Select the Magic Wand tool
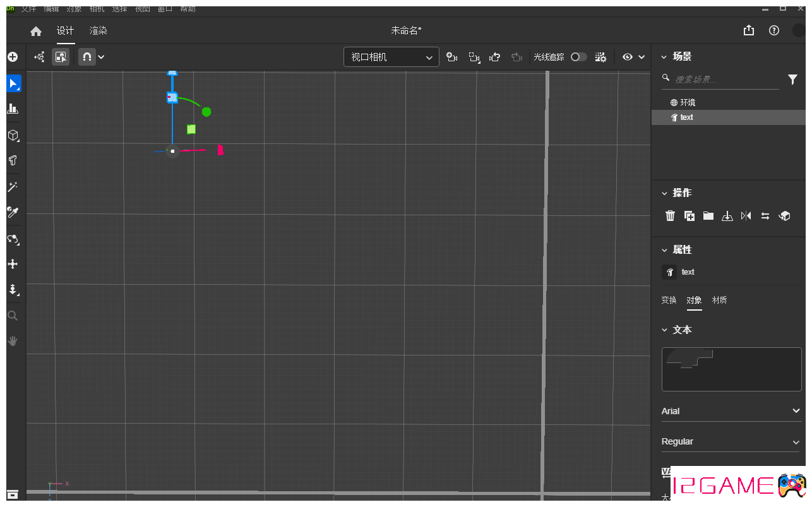The image size is (812, 507). pyautogui.click(x=13, y=187)
